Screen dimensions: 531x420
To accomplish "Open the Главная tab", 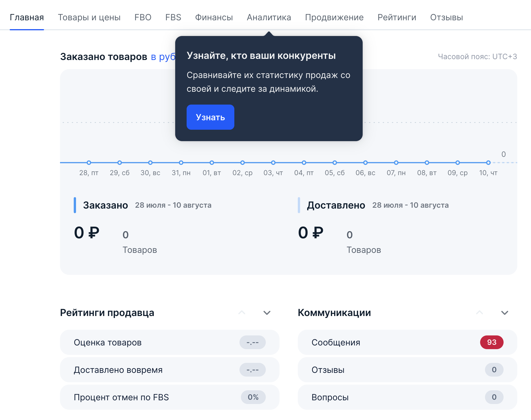I will (27, 17).
